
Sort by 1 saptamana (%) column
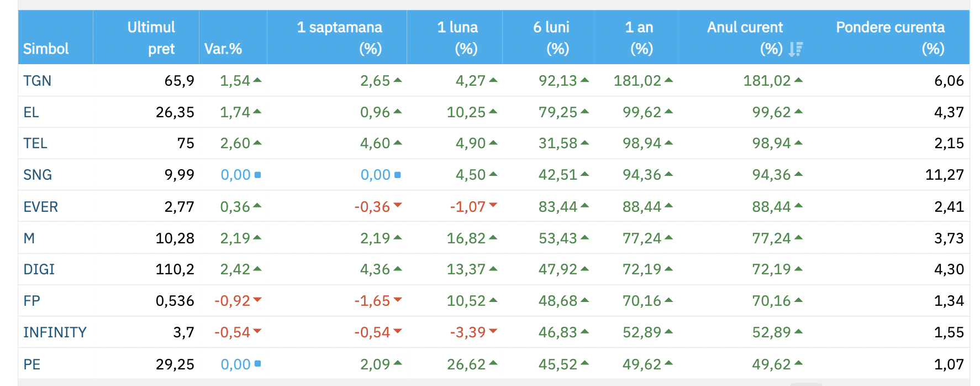(339, 38)
